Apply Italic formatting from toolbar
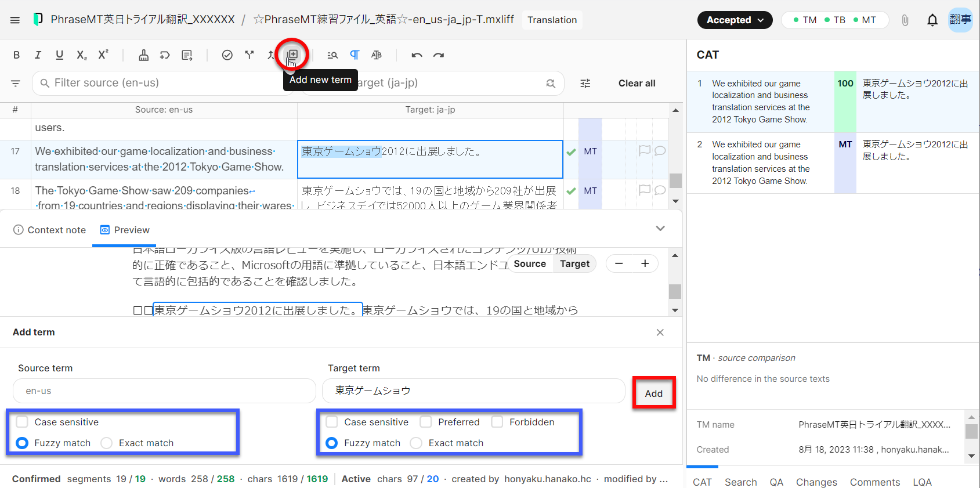This screenshot has width=980, height=488. (x=38, y=55)
